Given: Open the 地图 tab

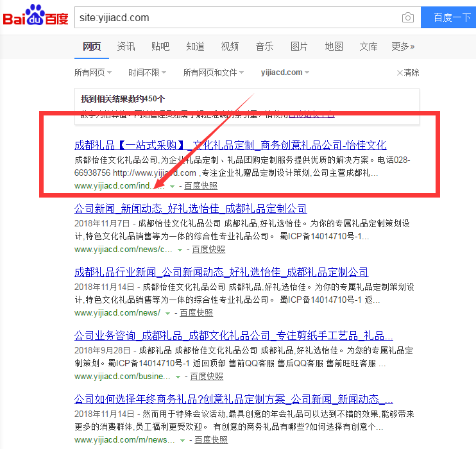Looking at the screenshot, I should tap(334, 46).
